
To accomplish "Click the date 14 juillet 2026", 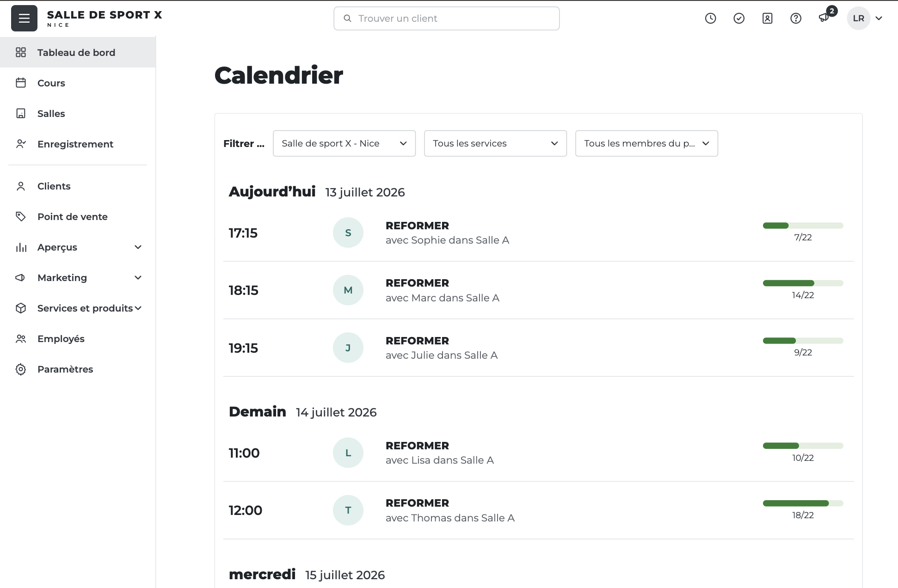I will tap(336, 412).
